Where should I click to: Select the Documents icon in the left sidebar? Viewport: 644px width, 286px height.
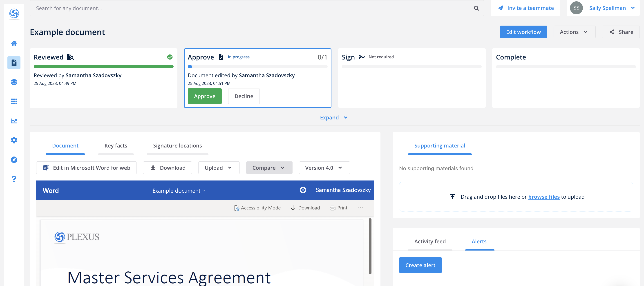pos(14,63)
